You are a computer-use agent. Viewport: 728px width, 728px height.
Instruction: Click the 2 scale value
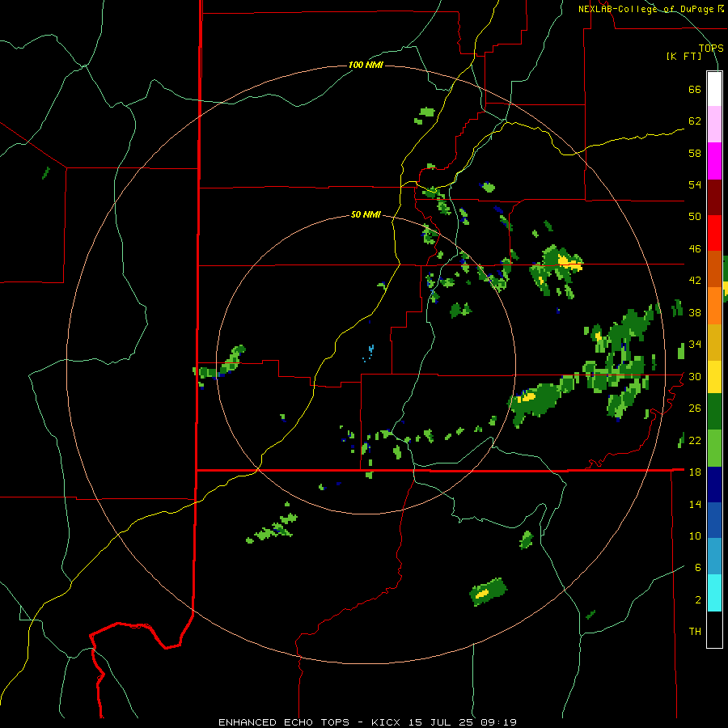click(x=698, y=600)
